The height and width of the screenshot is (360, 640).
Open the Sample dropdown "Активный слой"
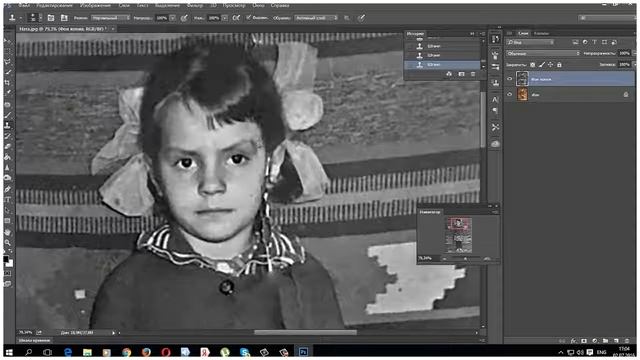[x=316, y=18]
